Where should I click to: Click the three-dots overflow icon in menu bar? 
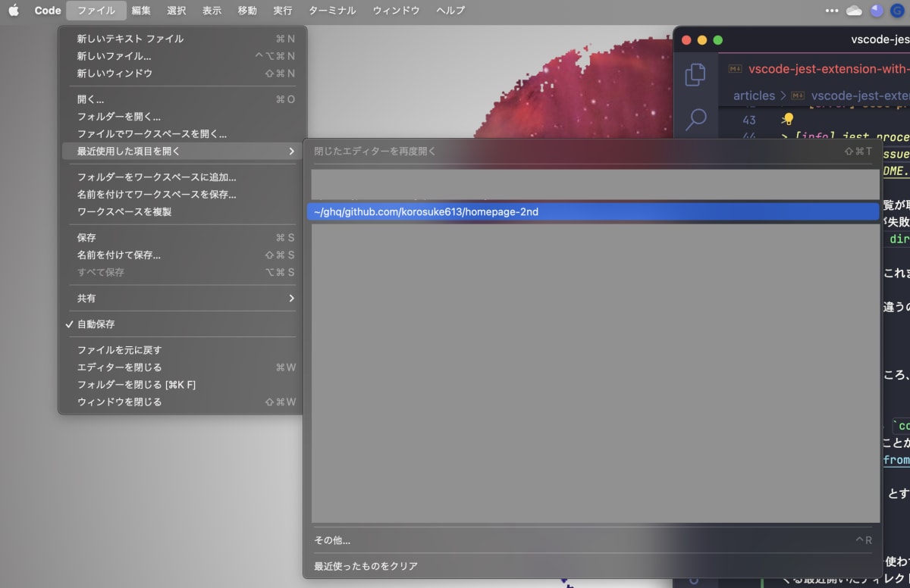833,11
